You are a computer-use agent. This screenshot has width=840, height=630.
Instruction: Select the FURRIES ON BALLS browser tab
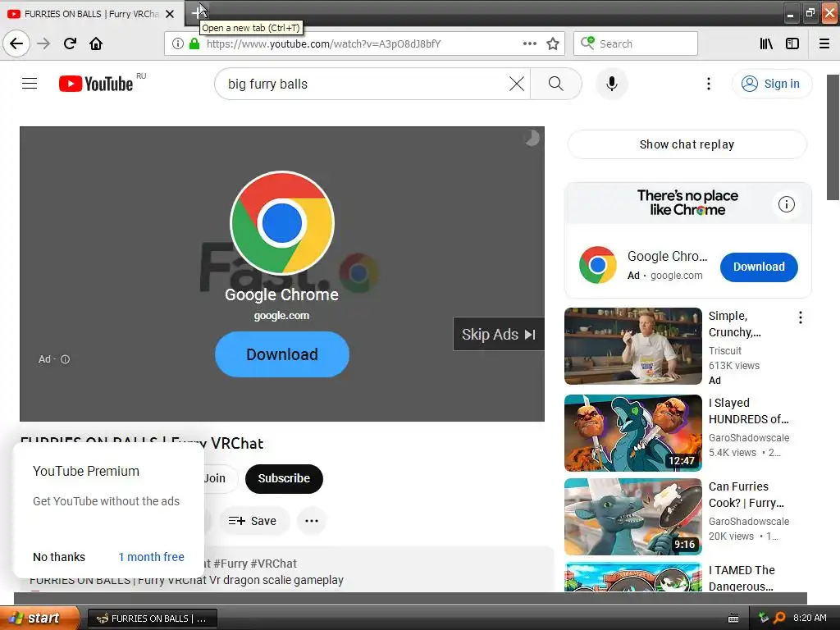click(x=91, y=14)
